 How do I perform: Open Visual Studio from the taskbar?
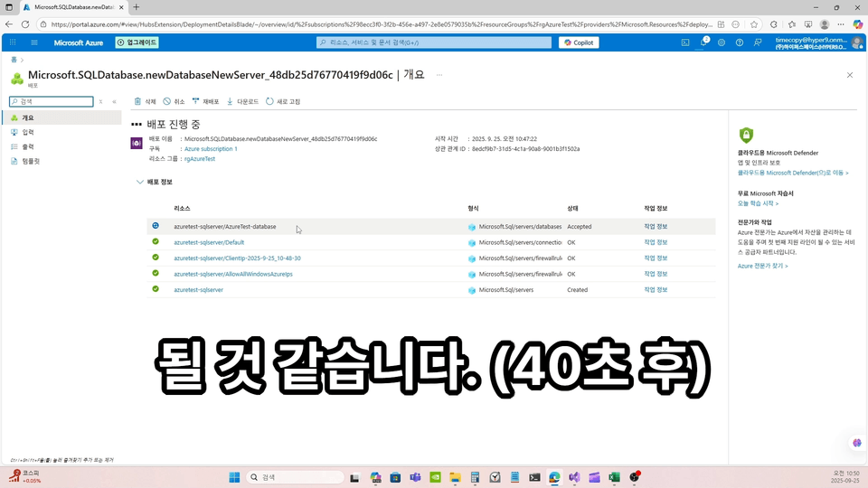coord(574,477)
